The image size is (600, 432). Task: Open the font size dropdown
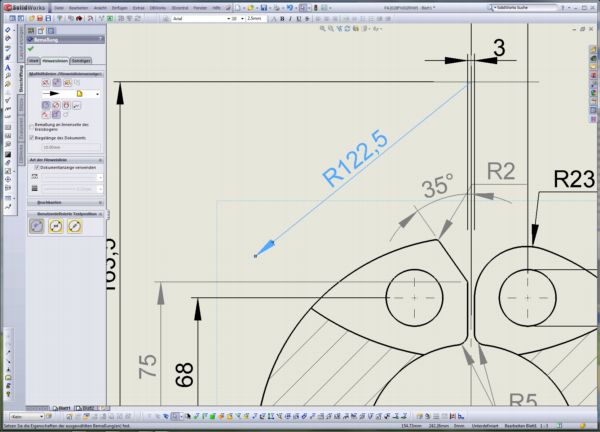(x=242, y=18)
